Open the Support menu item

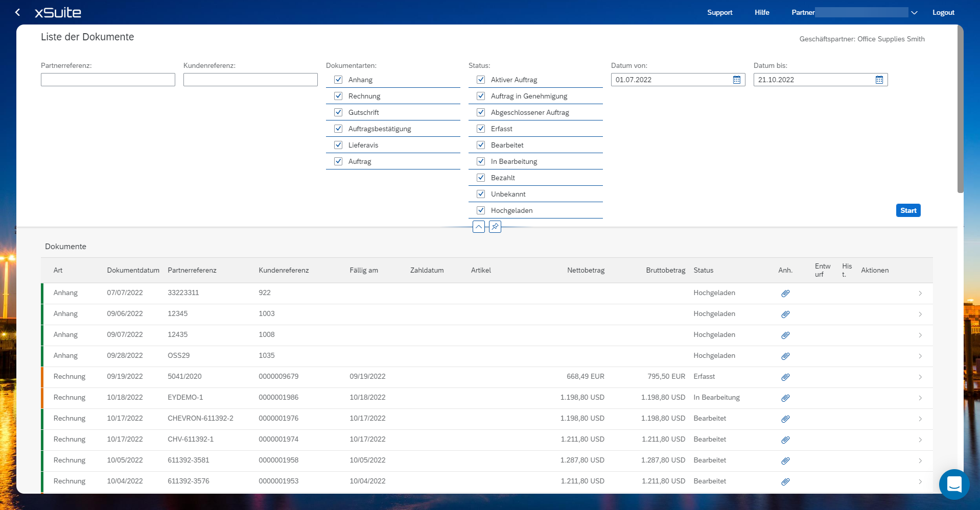tap(719, 13)
